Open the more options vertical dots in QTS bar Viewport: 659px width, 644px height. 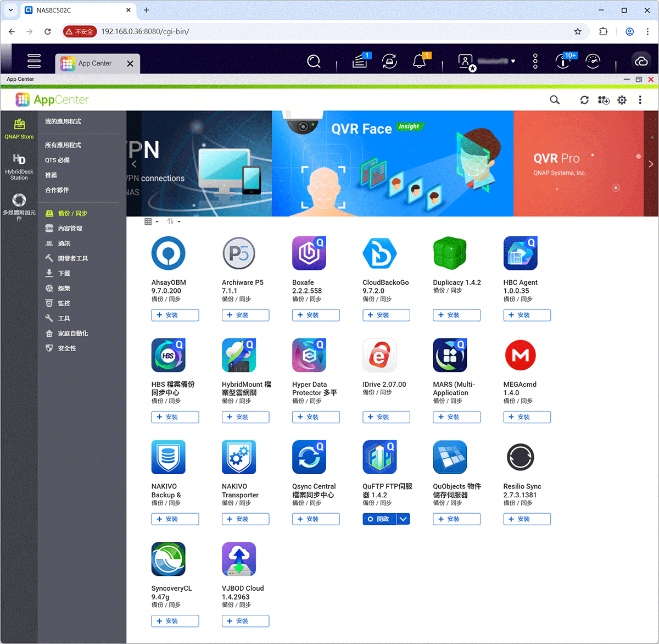(x=535, y=61)
